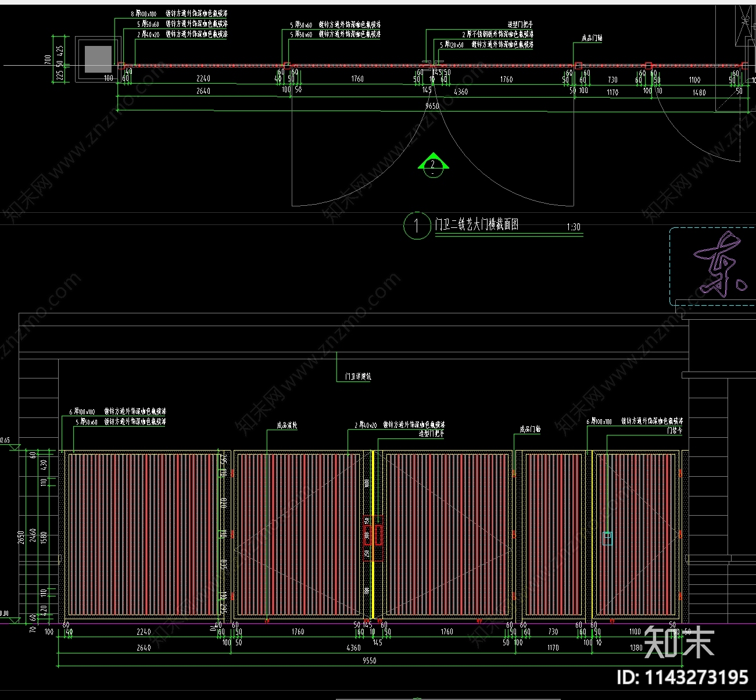Select drawing title 门卫二铁艺大门横截面图
The width and height of the screenshot is (756, 700).
[x=476, y=224]
